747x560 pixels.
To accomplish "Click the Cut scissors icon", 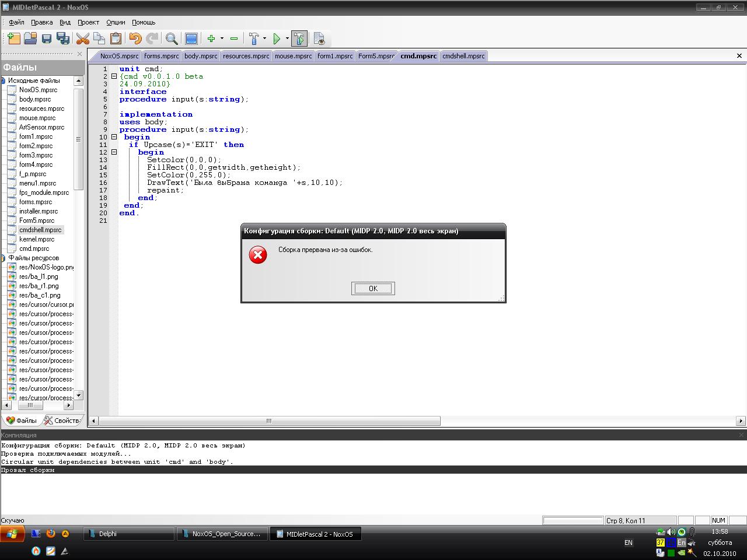I will 83,38.
